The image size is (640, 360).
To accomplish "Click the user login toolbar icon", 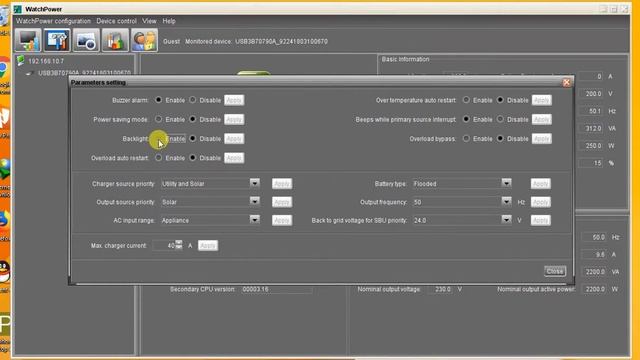I will pos(144,40).
